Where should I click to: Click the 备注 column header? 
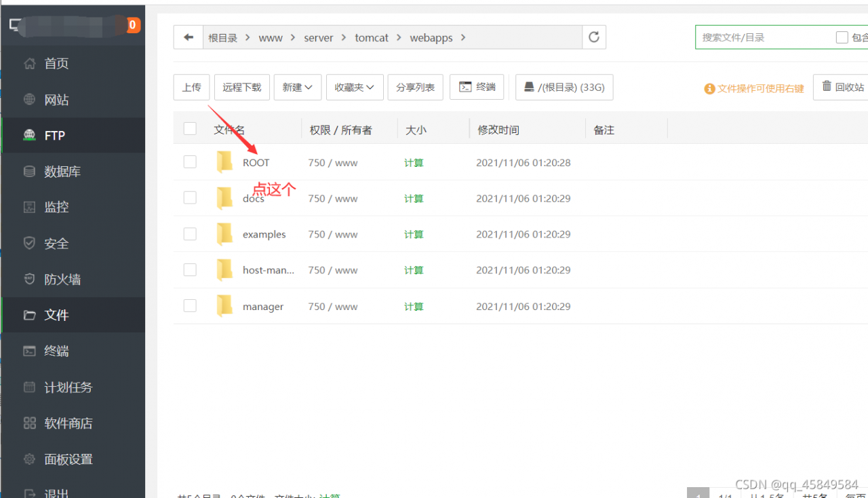(604, 130)
